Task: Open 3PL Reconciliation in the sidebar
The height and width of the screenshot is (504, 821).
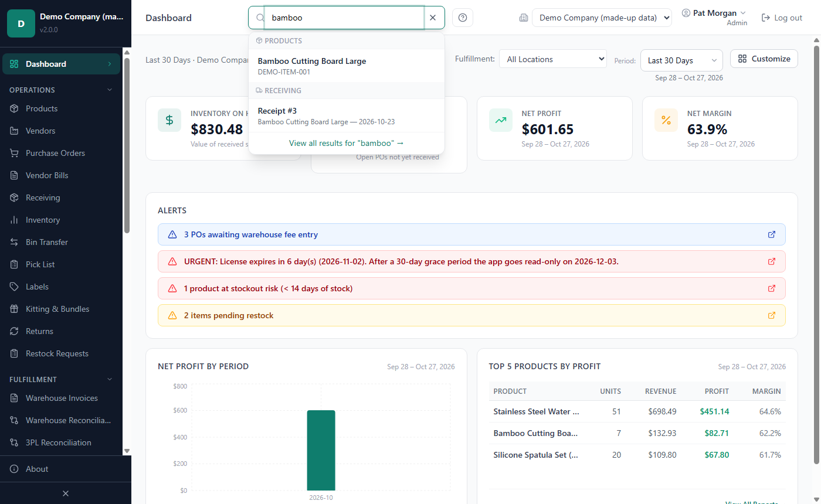Action: [x=62, y=442]
